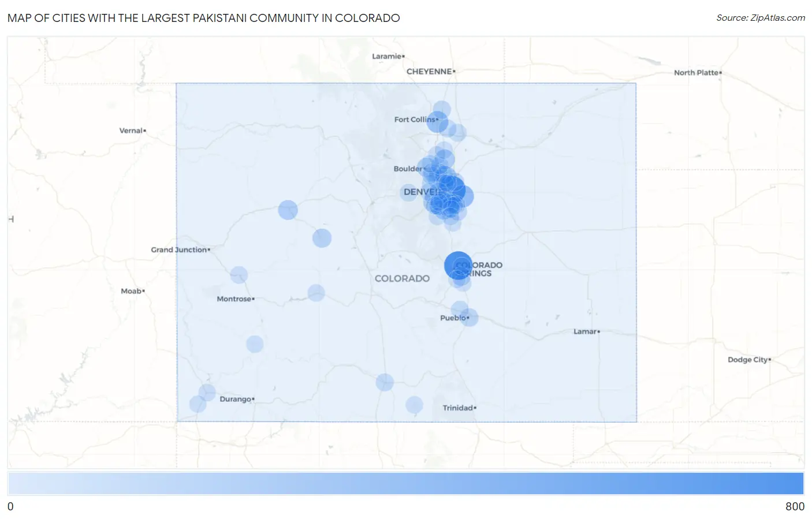Click the bubble north of Fort Collins
The height and width of the screenshot is (519, 812).
coord(441,110)
